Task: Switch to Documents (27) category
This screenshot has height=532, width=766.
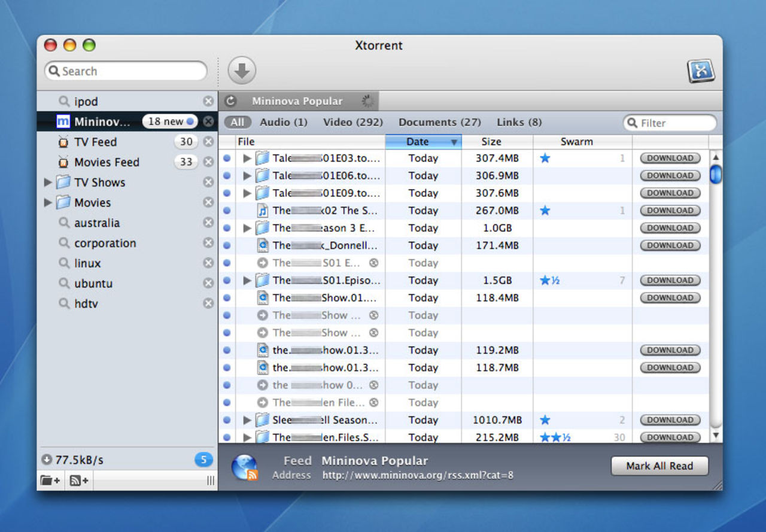Action: [x=439, y=122]
